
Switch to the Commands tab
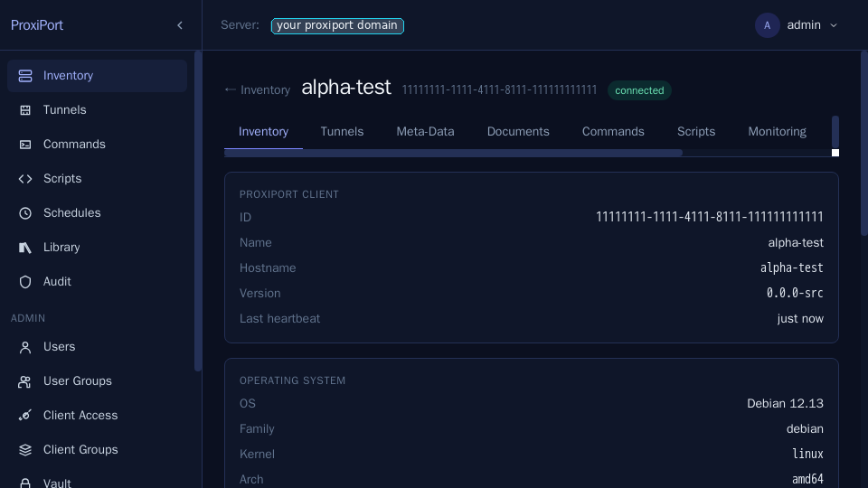(x=613, y=132)
